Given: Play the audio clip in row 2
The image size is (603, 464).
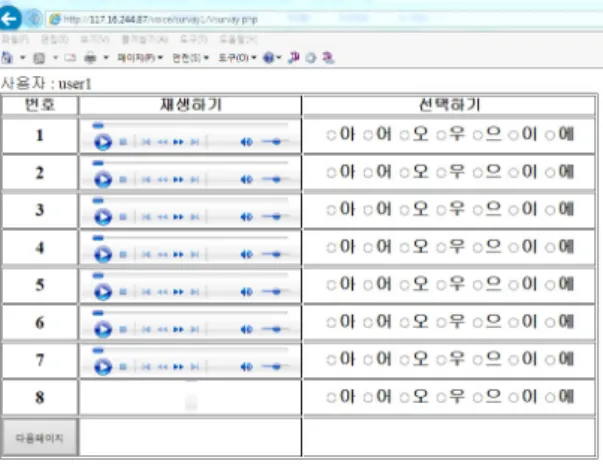Looking at the screenshot, I should click(103, 180).
